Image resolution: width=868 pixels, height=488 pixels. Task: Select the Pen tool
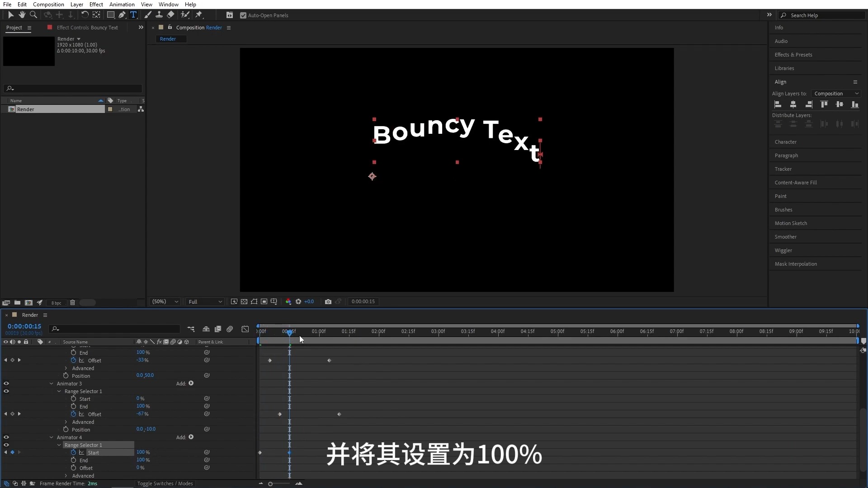click(122, 15)
